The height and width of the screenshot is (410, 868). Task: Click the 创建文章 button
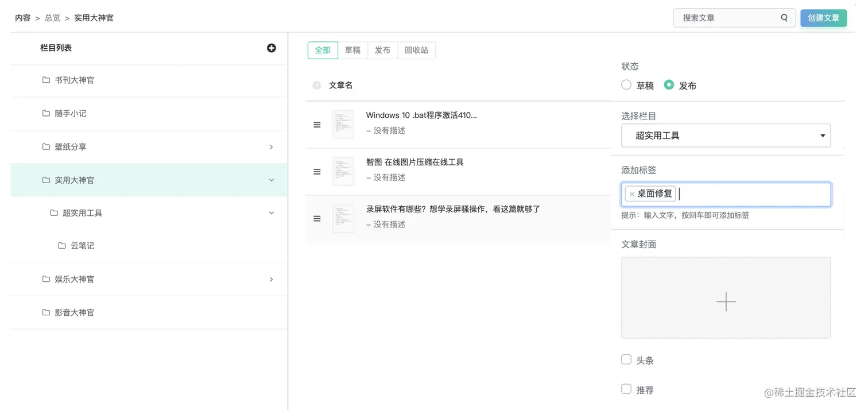click(823, 18)
